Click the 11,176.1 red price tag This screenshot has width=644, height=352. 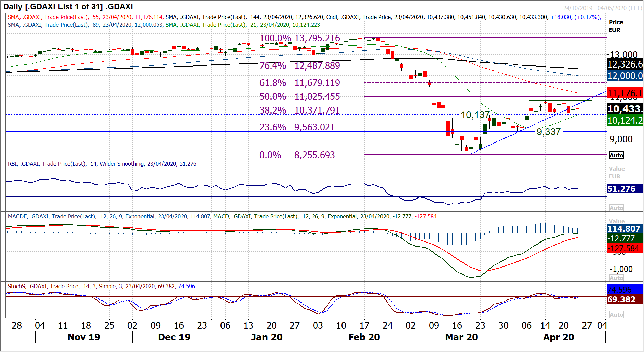click(625, 93)
